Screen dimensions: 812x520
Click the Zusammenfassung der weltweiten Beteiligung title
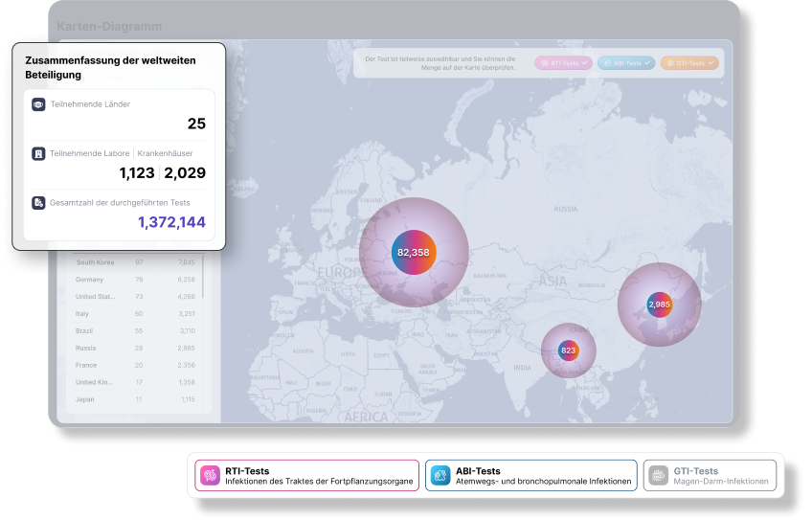point(110,68)
